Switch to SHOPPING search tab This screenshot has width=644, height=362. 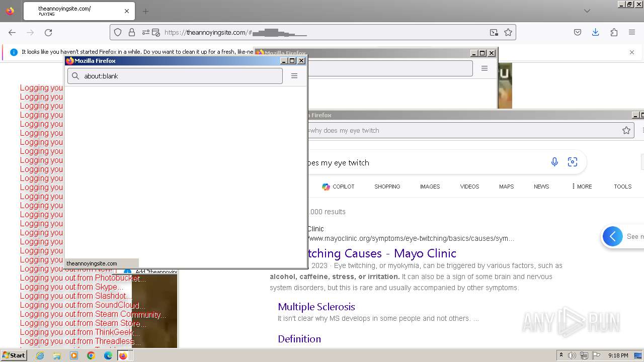tap(387, 187)
